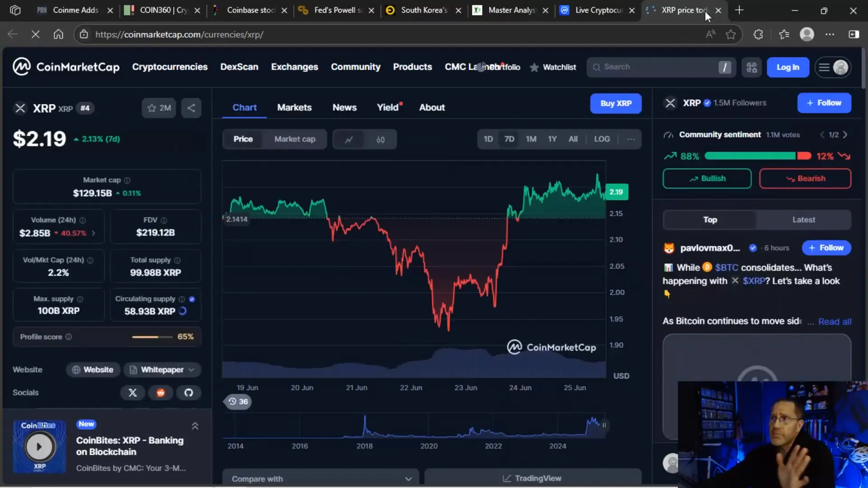Vote Bullish on XRP sentiment

click(707, 178)
